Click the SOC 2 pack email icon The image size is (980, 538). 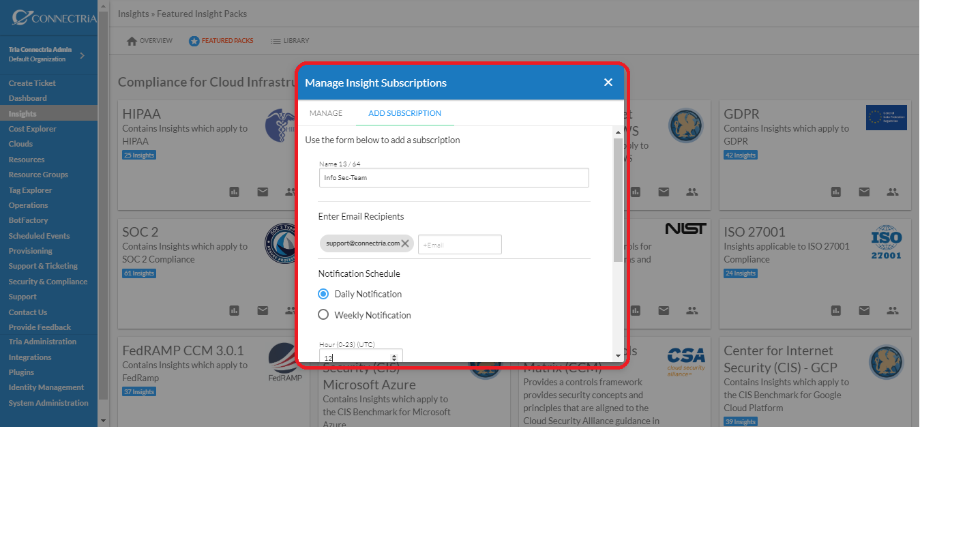[263, 310]
